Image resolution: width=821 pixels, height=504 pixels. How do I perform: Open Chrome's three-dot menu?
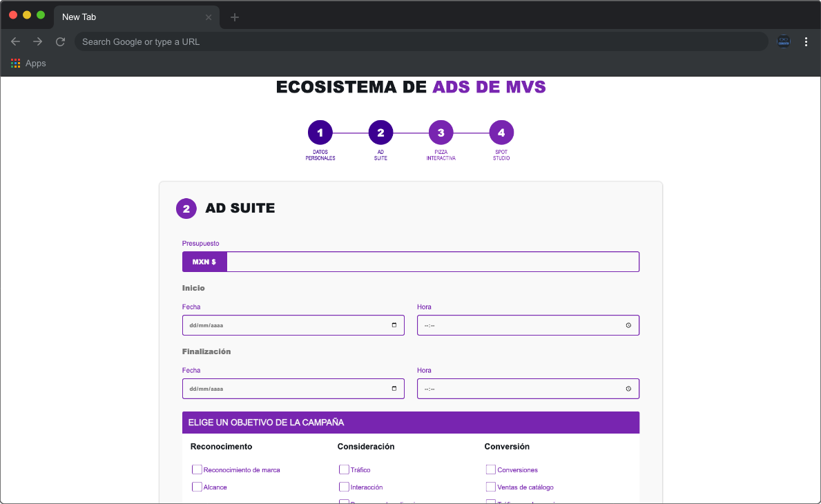(806, 41)
